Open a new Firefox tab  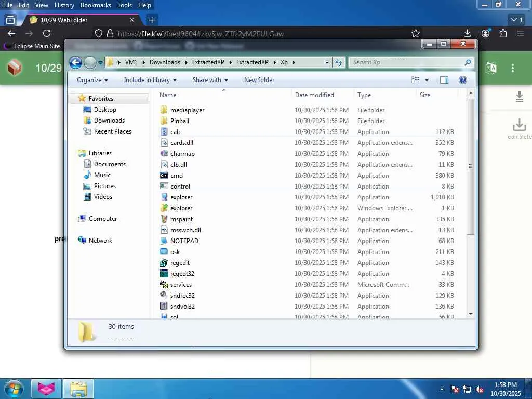[x=152, y=20]
